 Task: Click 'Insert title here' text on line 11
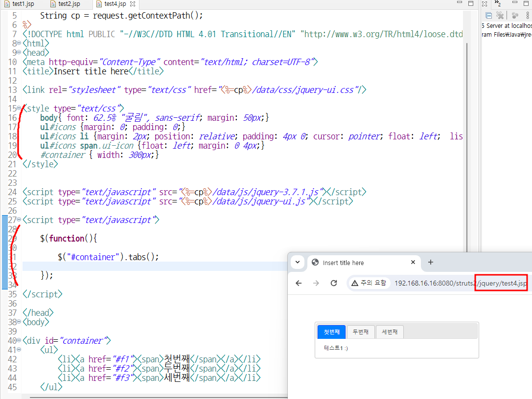91,71
